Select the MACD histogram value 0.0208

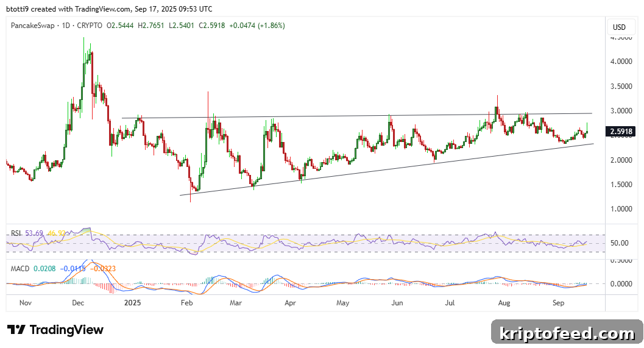point(44,269)
